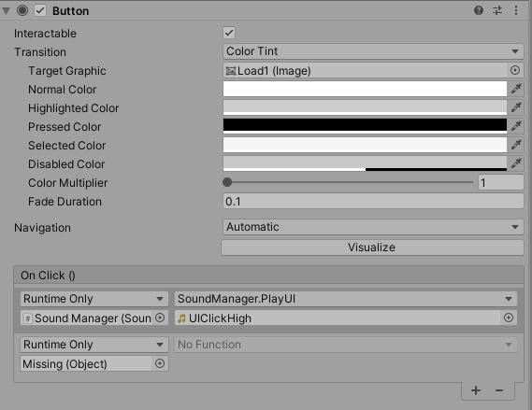
Task: Open the Target Graphic object picker
Action: click(x=515, y=70)
